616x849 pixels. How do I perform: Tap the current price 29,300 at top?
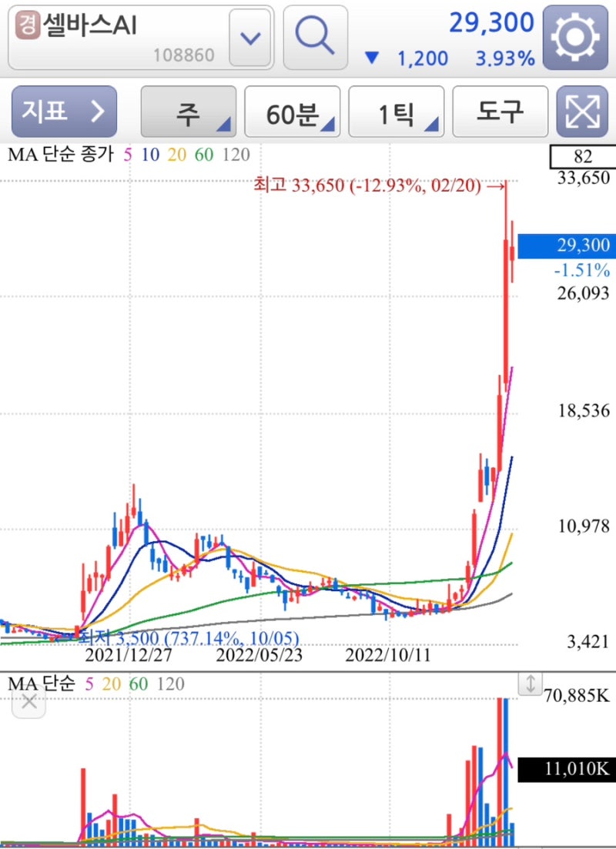(491, 23)
